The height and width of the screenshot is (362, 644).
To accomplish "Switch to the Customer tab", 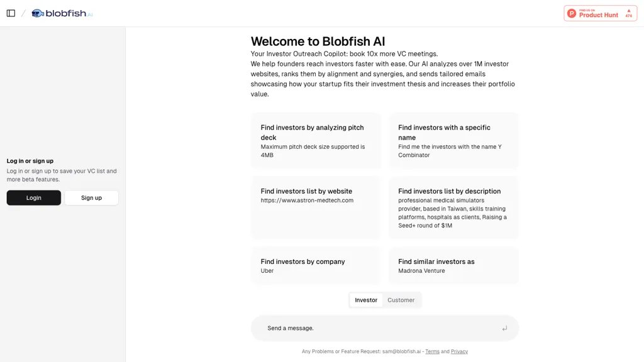I will (x=401, y=300).
